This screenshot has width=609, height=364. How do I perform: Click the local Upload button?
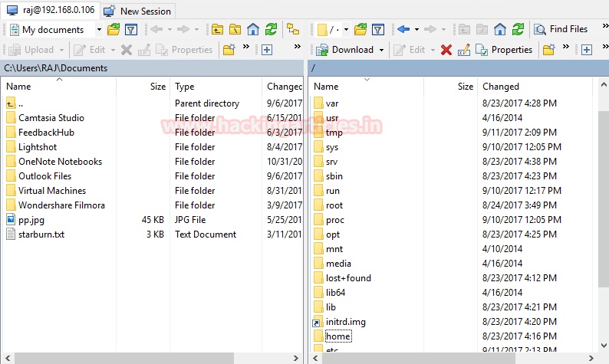point(31,50)
